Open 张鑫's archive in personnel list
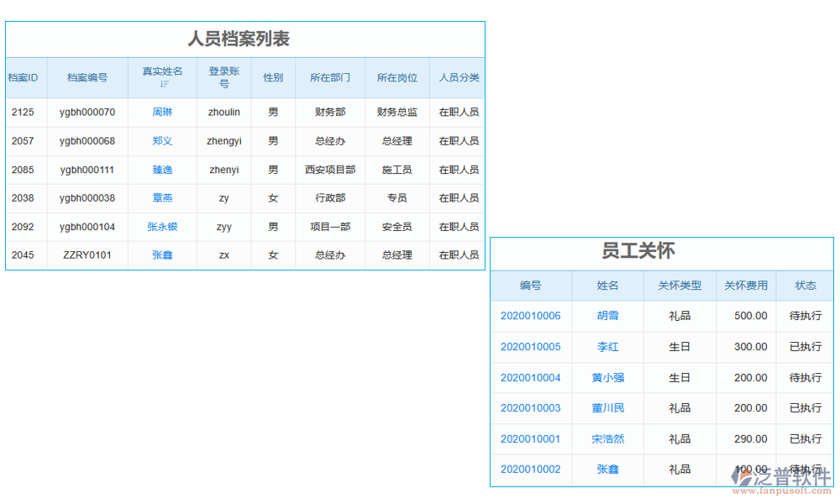Screen dimensions: 840x504 pos(161,255)
